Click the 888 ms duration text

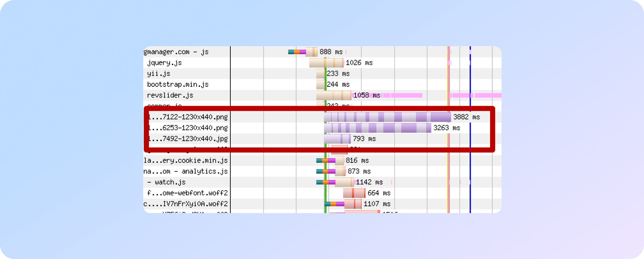point(331,52)
